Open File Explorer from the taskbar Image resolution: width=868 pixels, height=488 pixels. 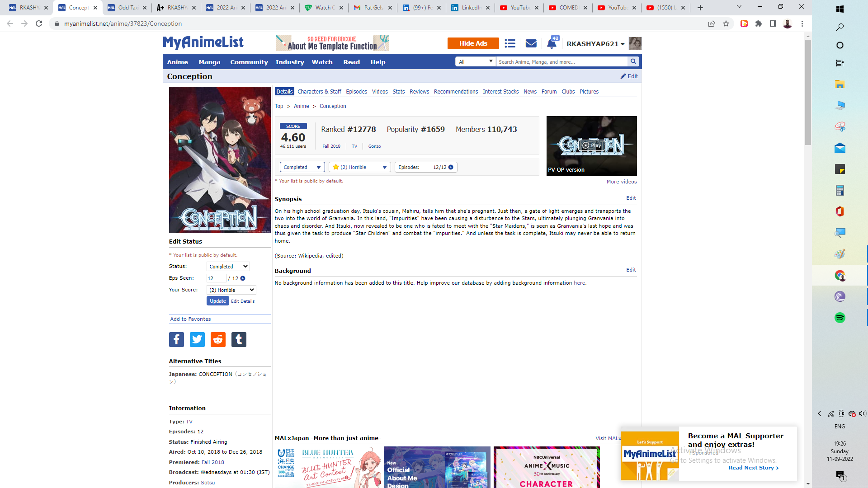pyautogui.click(x=840, y=84)
